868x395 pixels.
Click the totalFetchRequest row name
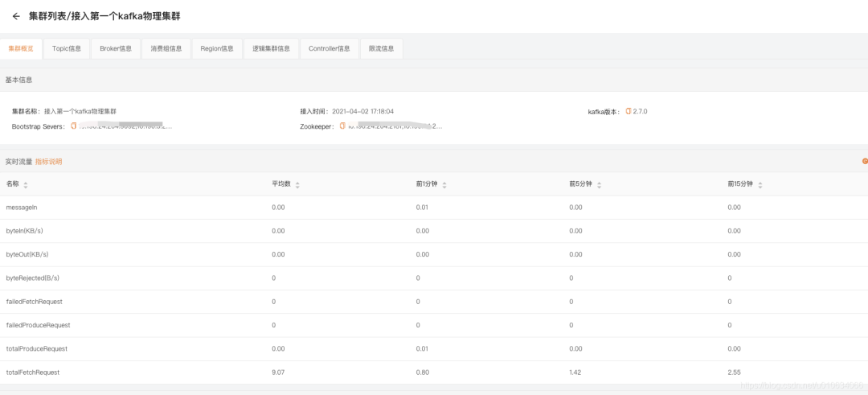[x=33, y=372]
